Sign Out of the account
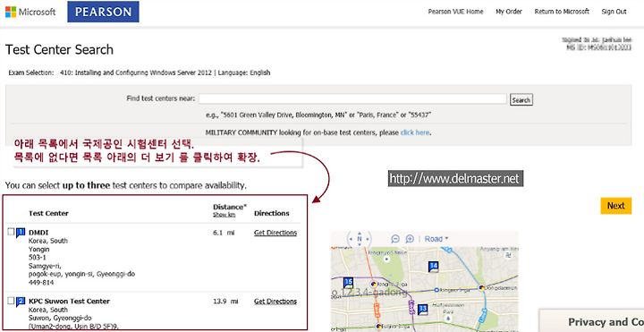 (614, 12)
